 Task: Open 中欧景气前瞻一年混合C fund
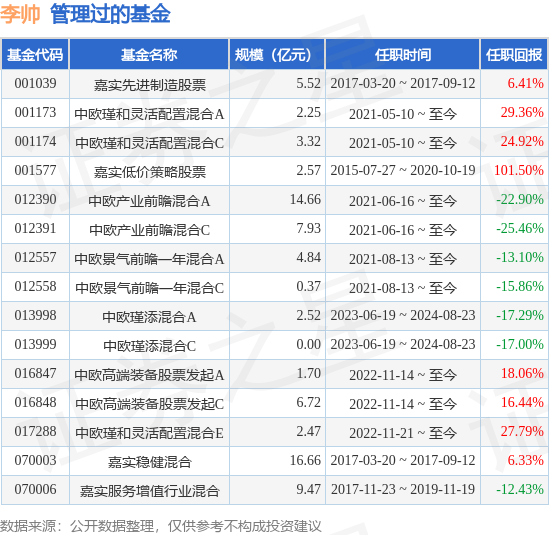150,288
